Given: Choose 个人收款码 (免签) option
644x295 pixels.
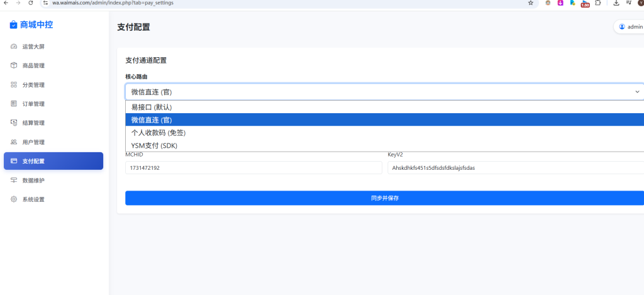Looking at the screenshot, I should tap(158, 133).
